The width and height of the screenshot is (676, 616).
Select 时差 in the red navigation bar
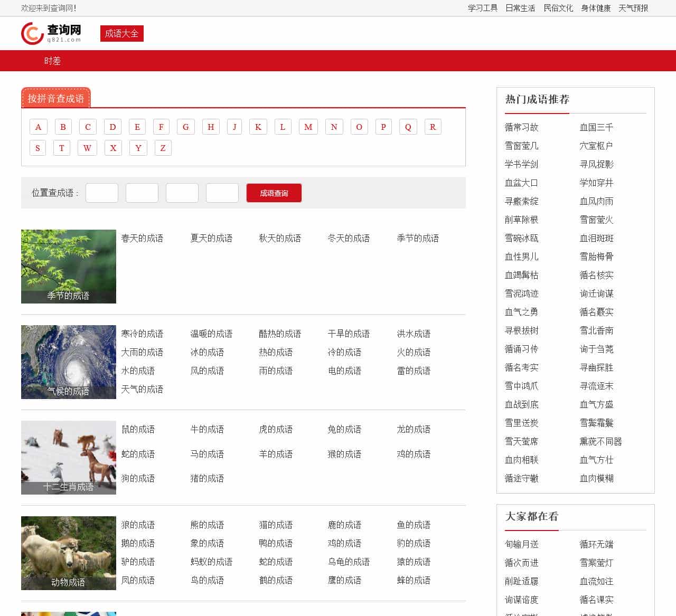coord(52,61)
